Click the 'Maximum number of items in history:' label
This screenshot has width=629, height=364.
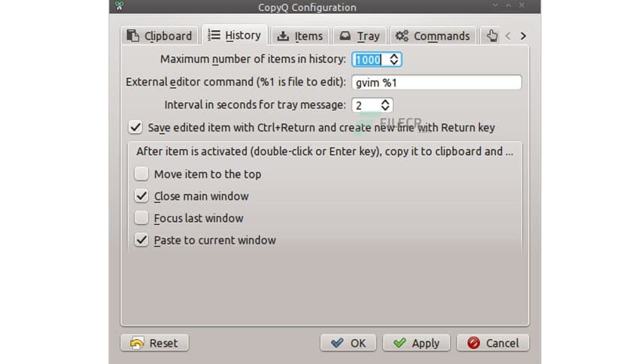[x=253, y=59]
